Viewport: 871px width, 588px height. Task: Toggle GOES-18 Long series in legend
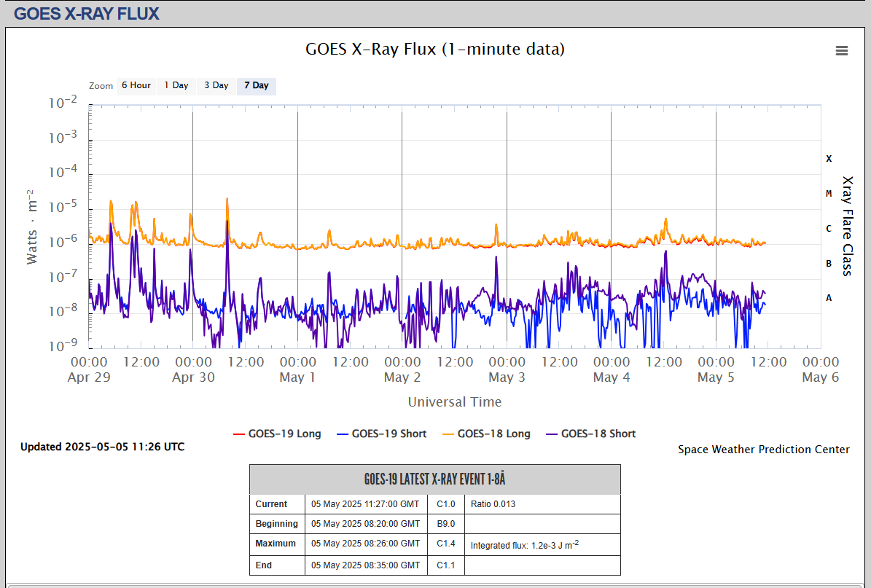[x=486, y=434]
